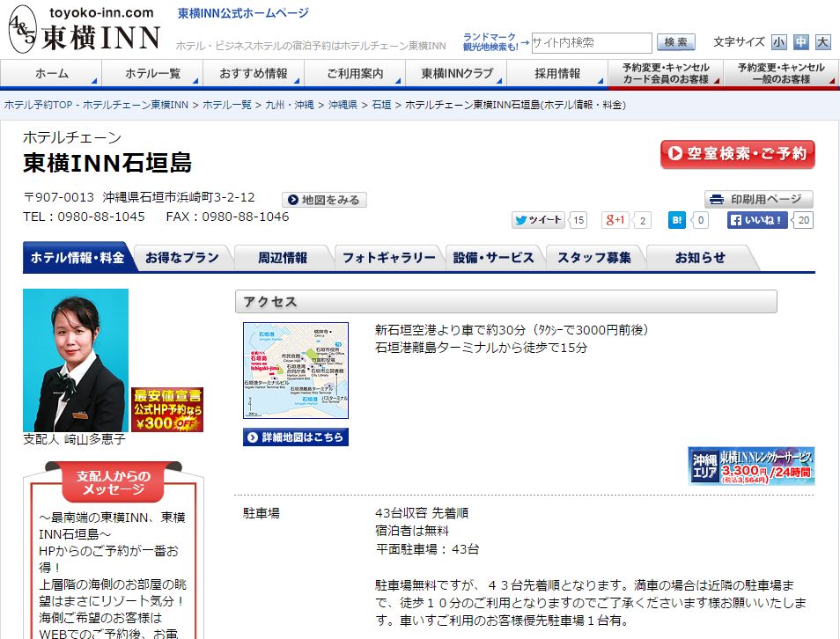Click the Google +1 share button
Screen dimensions: 840x639
(x=615, y=220)
